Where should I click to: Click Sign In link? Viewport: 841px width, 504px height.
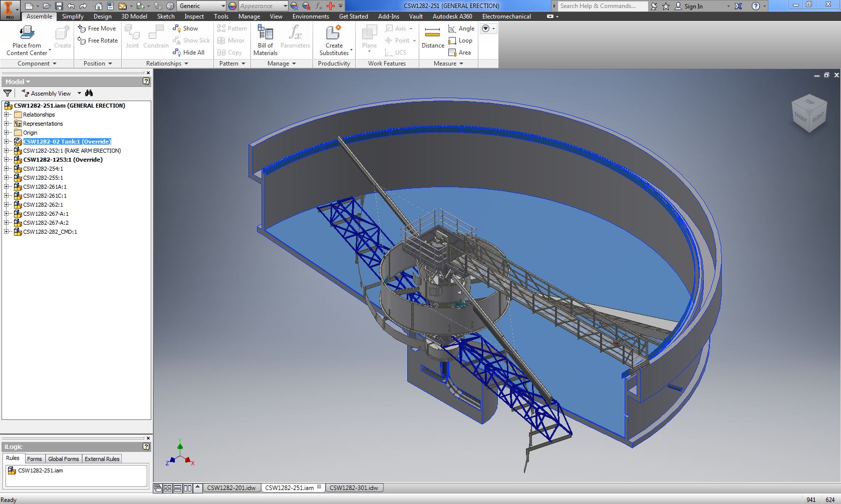click(x=693, y=6)
